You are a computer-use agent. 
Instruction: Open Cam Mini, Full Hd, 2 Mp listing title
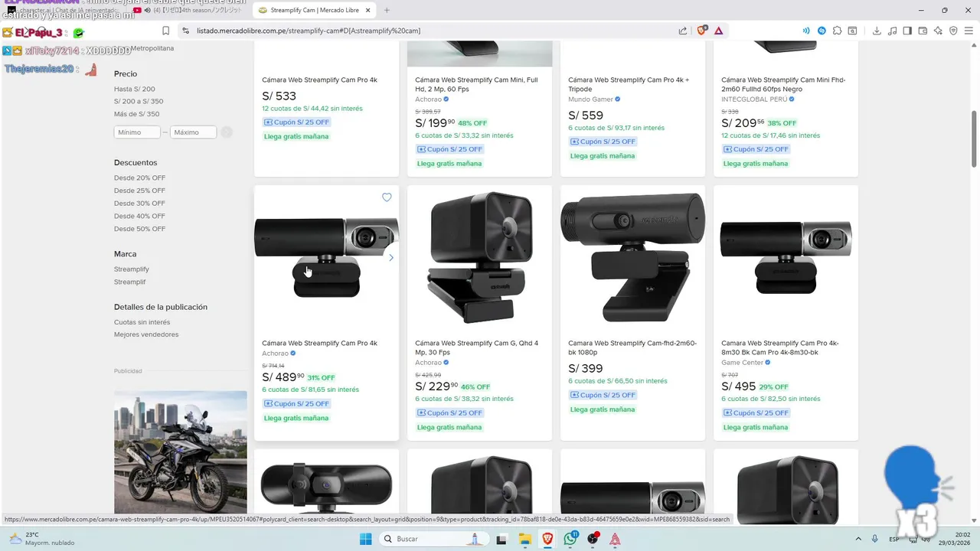click(476, 84)
